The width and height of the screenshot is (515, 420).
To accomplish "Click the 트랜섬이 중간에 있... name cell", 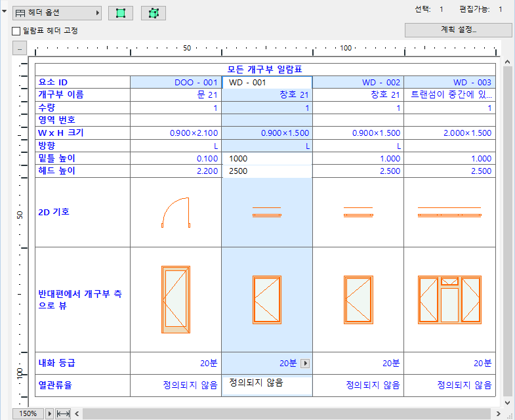I will pos(449,95).
